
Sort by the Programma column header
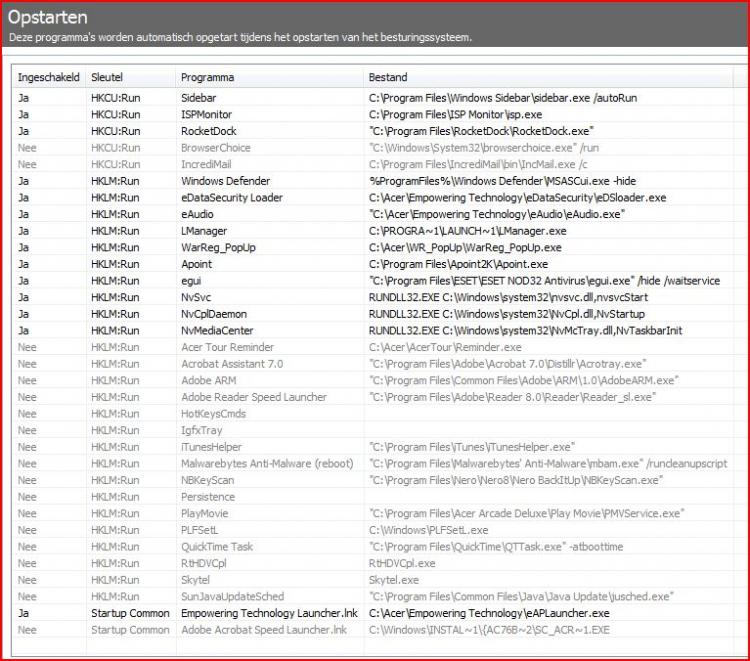[x=208, y=77]
